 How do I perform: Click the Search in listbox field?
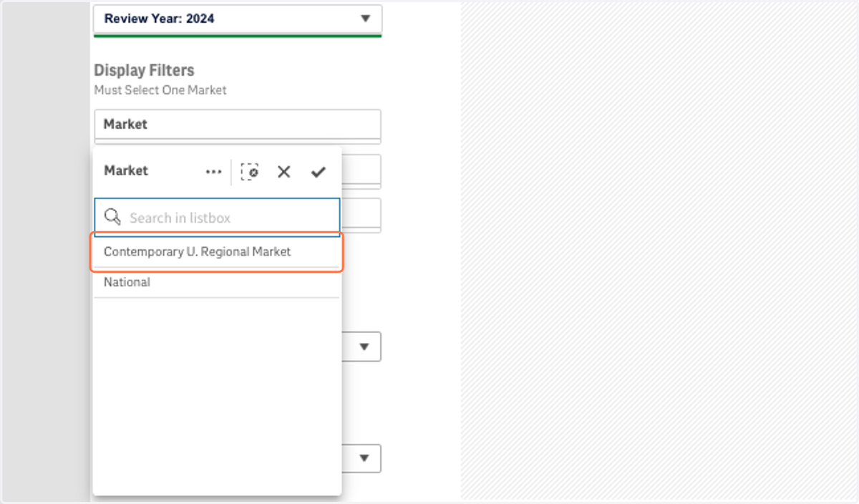(217, 218)
